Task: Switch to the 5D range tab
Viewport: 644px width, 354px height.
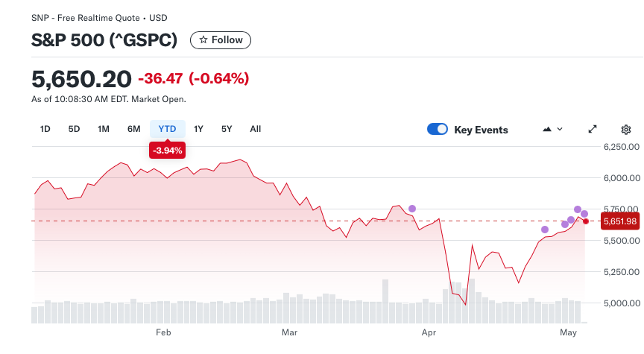Action: tap(74, 129)
